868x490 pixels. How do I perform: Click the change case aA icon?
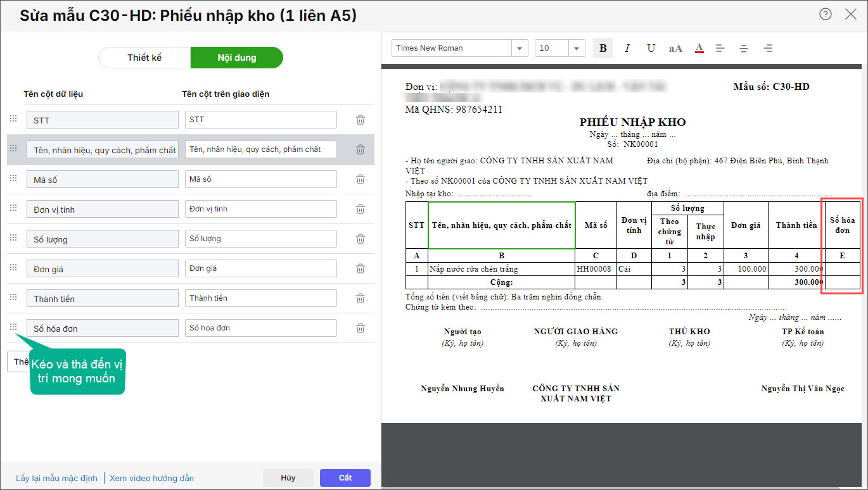pyautogui.click(x=675, y=48)
